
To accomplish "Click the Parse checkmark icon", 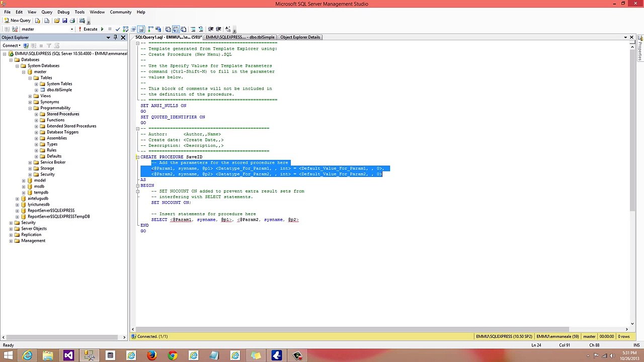I will click(x=118, y=29).
